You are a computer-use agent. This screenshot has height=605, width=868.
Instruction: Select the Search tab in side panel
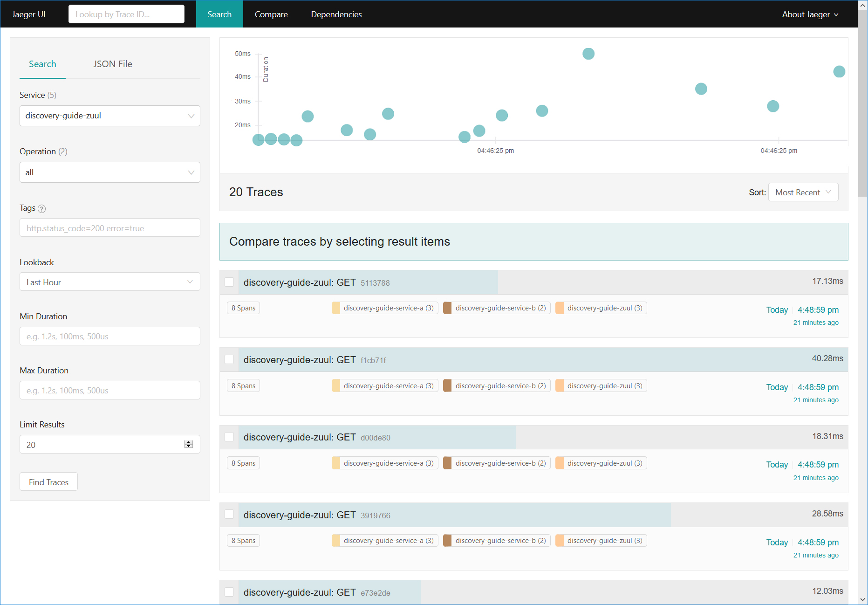42,64
